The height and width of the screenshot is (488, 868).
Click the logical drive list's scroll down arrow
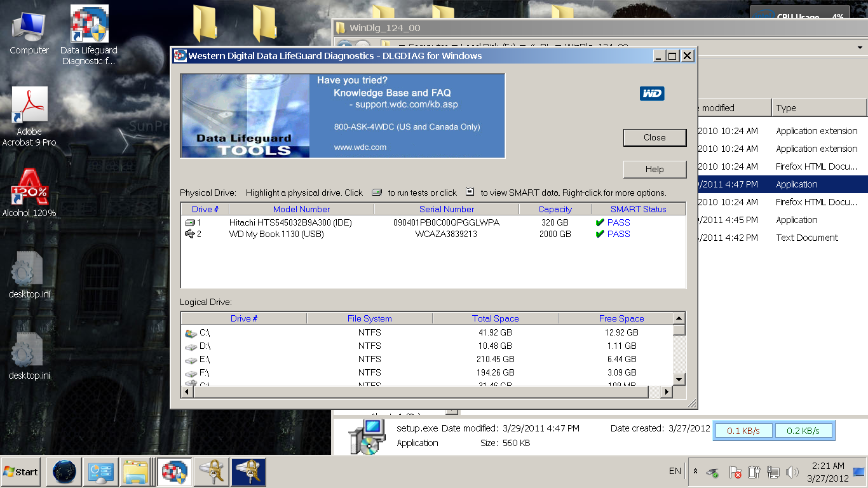[x=679, y=379]
